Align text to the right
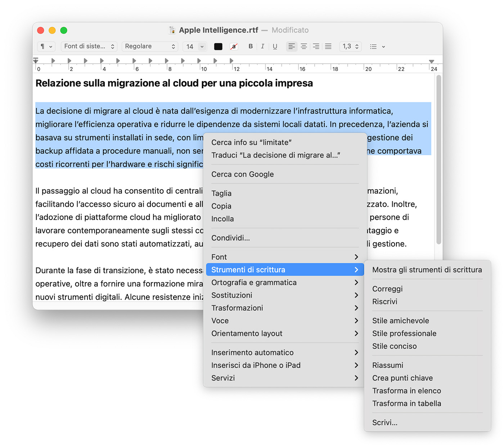 coord(316,46)
